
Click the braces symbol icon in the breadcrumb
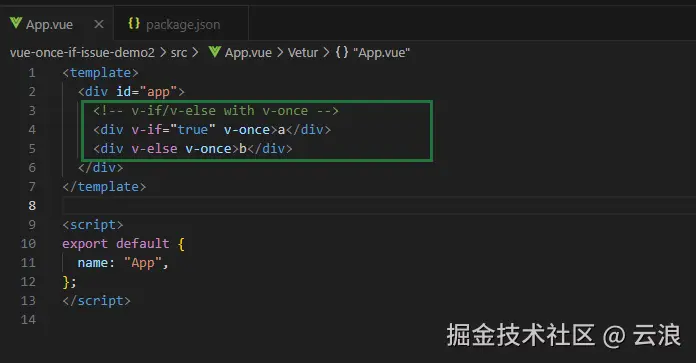click(342, 52)
